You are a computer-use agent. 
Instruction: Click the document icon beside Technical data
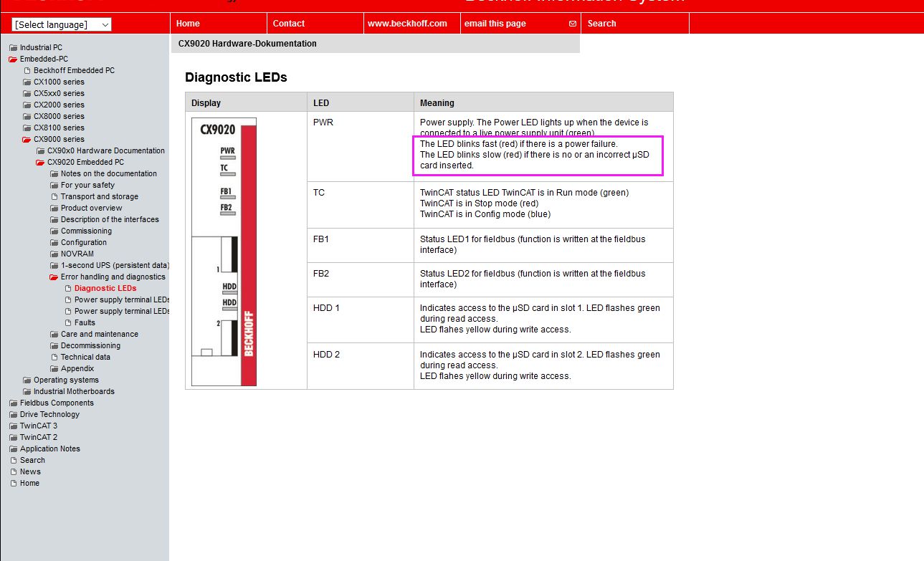[54, 358]
